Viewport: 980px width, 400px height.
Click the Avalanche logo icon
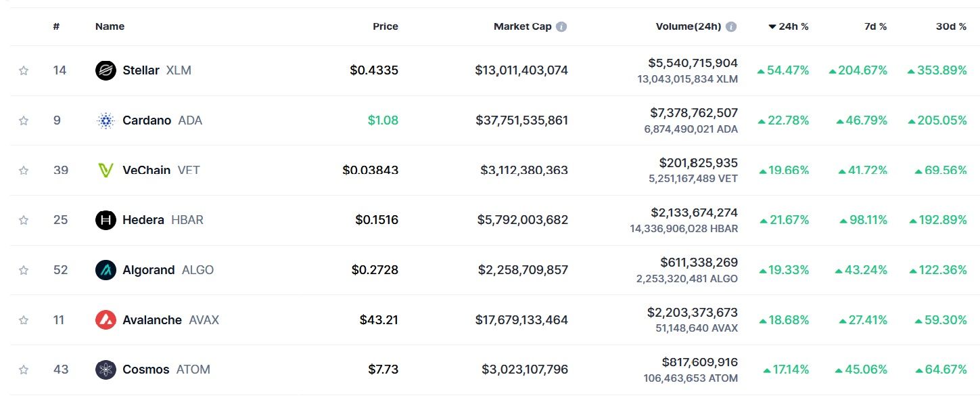coord(106,319)
